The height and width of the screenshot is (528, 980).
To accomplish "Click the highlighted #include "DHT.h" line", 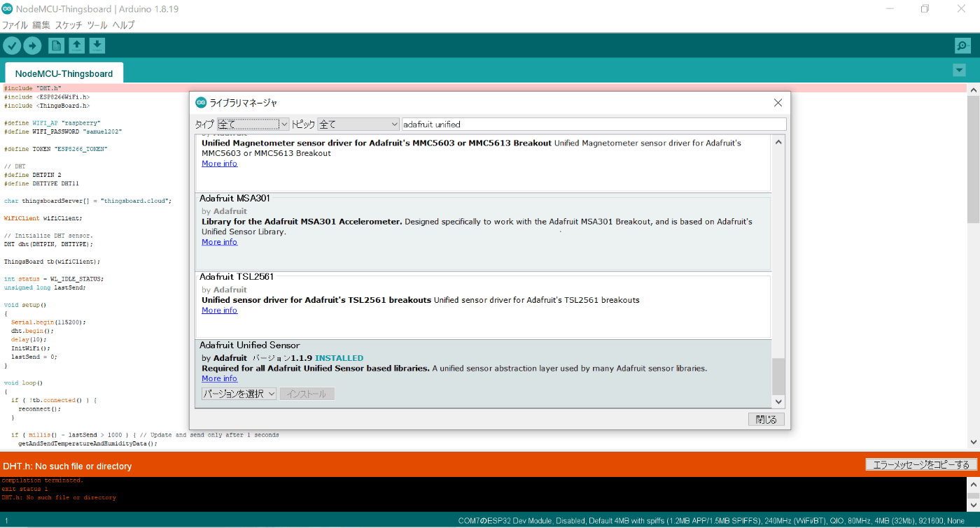I will click(x=483, y=88).
